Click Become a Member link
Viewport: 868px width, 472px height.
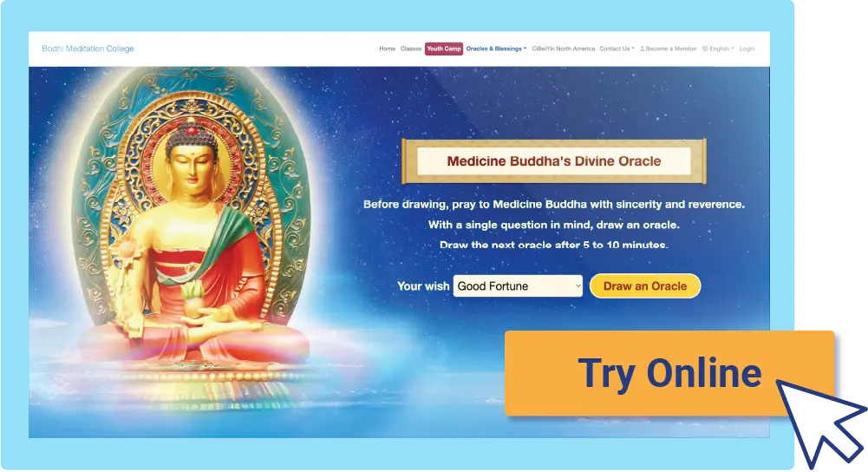669,49
